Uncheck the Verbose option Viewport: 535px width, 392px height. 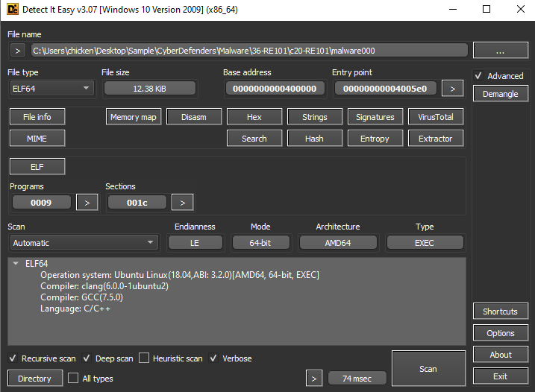(215, 358)
